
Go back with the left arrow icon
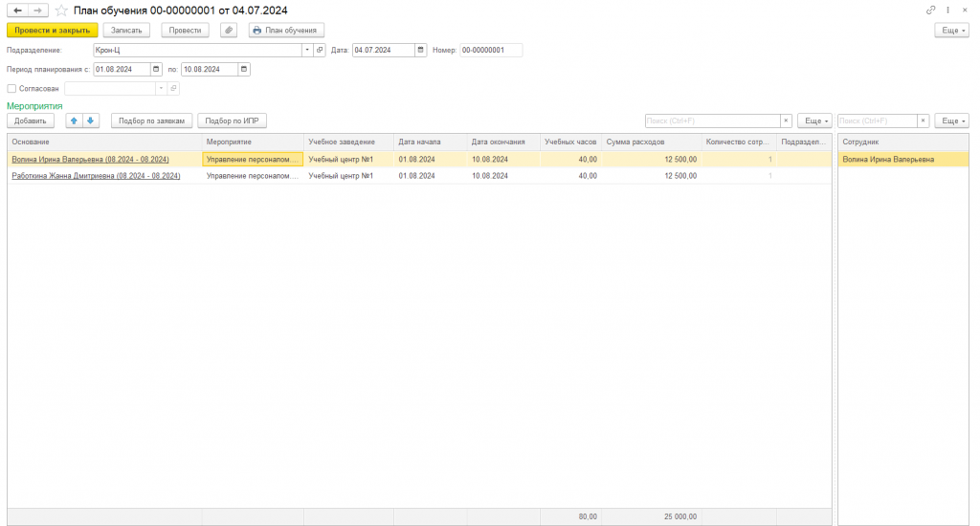coord(17,11)
